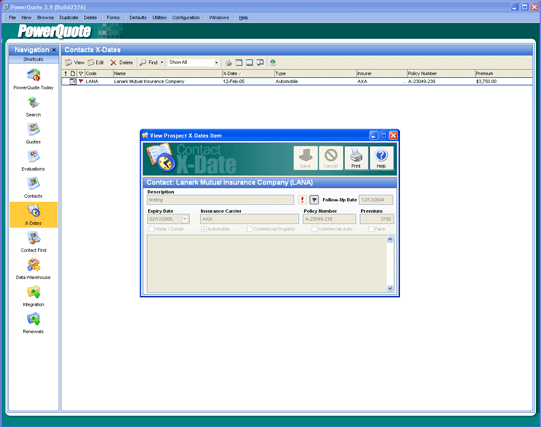Image resolution: width=541 pixels, height=427 pixels.
Task: Open the Integration navigation shortcut
Action: (33, 297)
